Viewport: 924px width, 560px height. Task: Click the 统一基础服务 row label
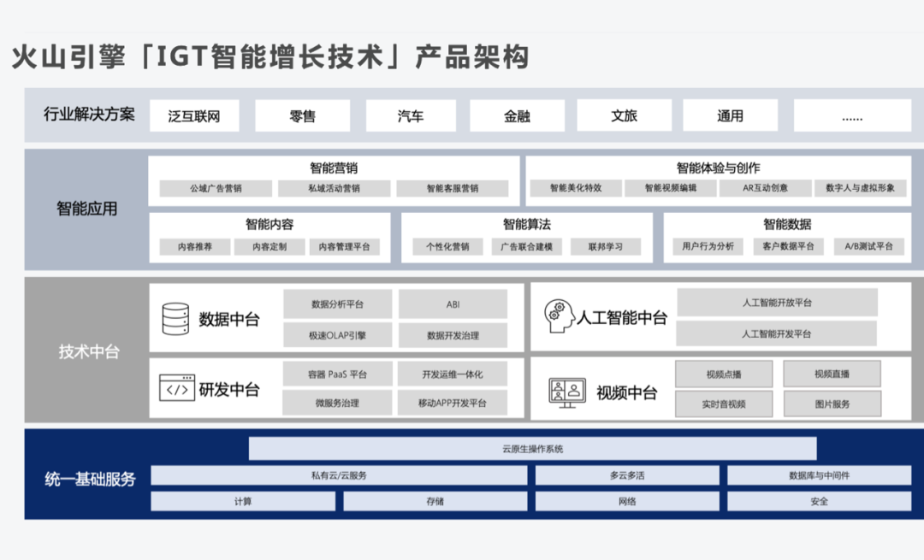click(90, 479)
